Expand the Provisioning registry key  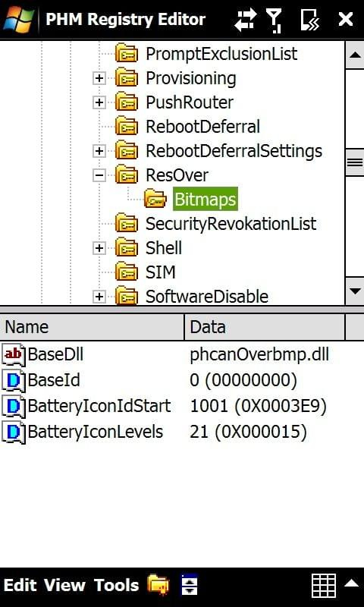[x=99, y=78]
